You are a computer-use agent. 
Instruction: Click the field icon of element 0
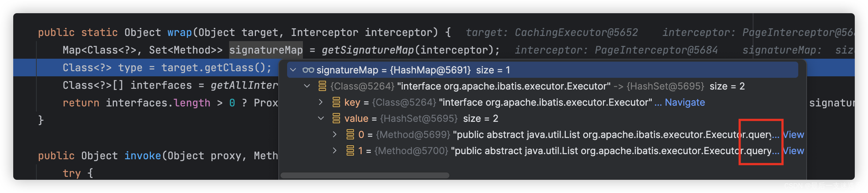[x=350, y=135]
